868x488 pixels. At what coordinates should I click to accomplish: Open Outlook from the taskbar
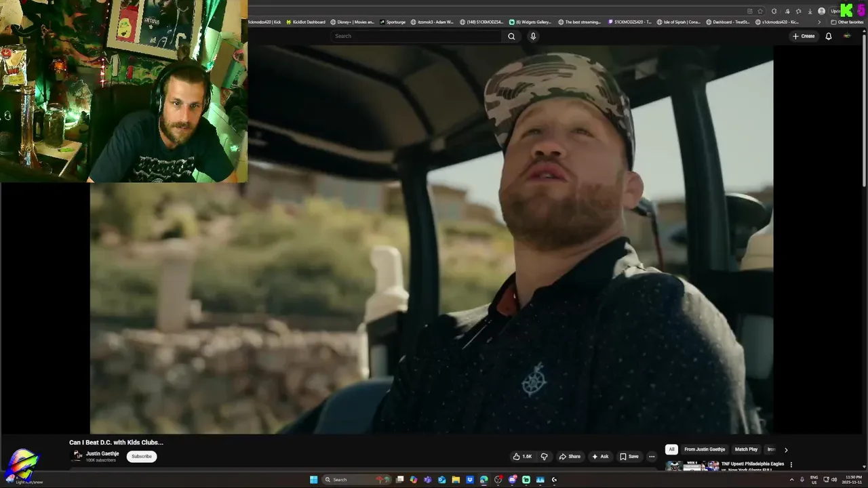click(x=442, y=480)
